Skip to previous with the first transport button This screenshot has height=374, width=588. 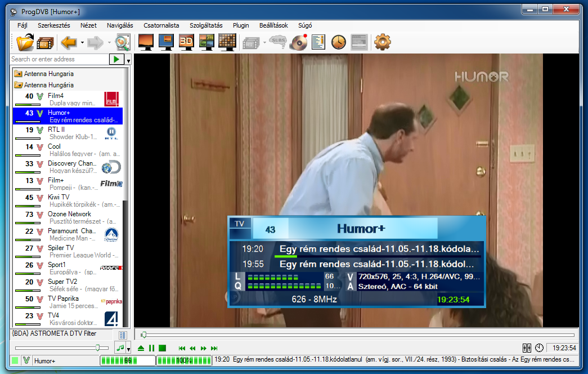pyautogui.click(x=182, y=349)
